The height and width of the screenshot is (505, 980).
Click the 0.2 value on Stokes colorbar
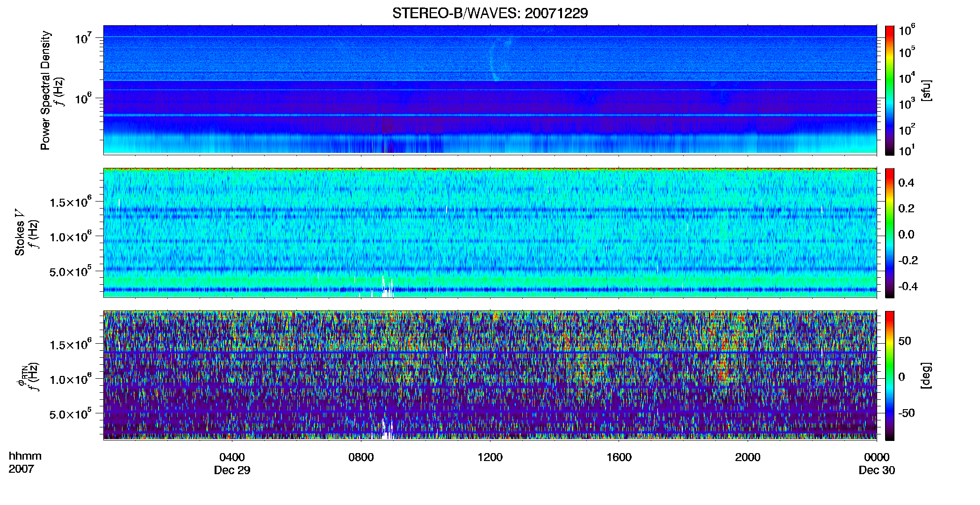tap(906, 209)
